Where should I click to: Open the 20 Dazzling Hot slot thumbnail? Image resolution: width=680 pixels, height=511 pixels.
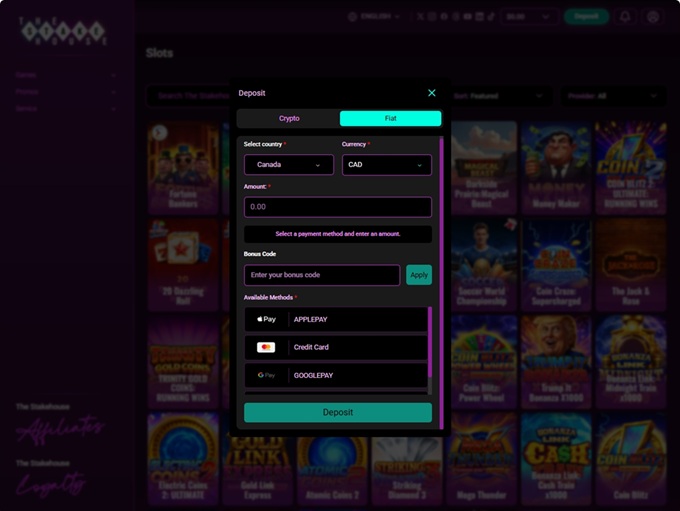point(183,265)
